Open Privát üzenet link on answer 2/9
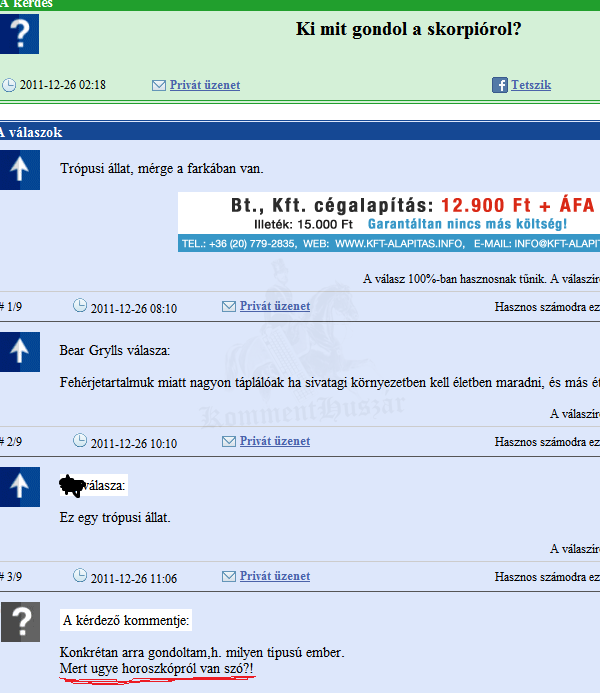The height and width of the screenshot is (693, 600). [275, 441]
